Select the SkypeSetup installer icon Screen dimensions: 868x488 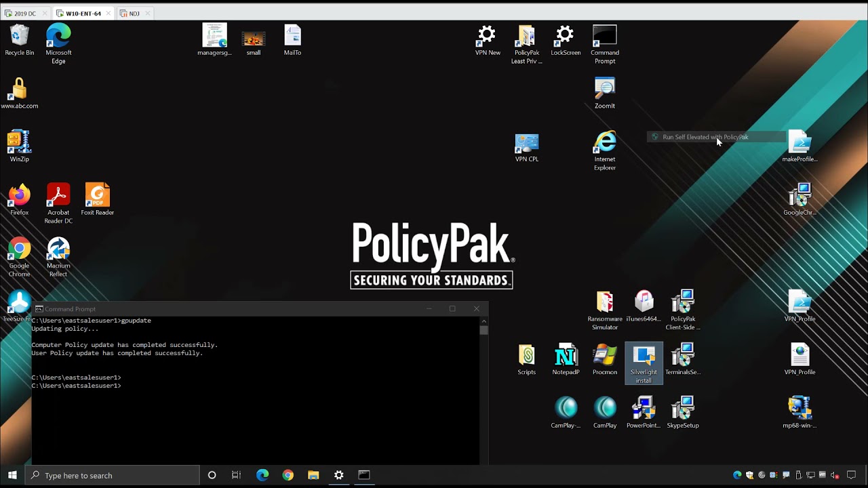[683, 413]
